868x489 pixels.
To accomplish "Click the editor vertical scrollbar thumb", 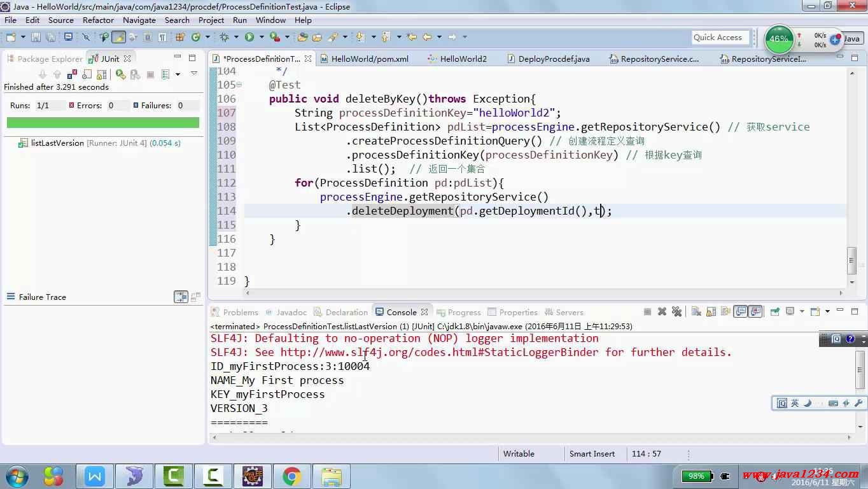I will pos(852,260).
